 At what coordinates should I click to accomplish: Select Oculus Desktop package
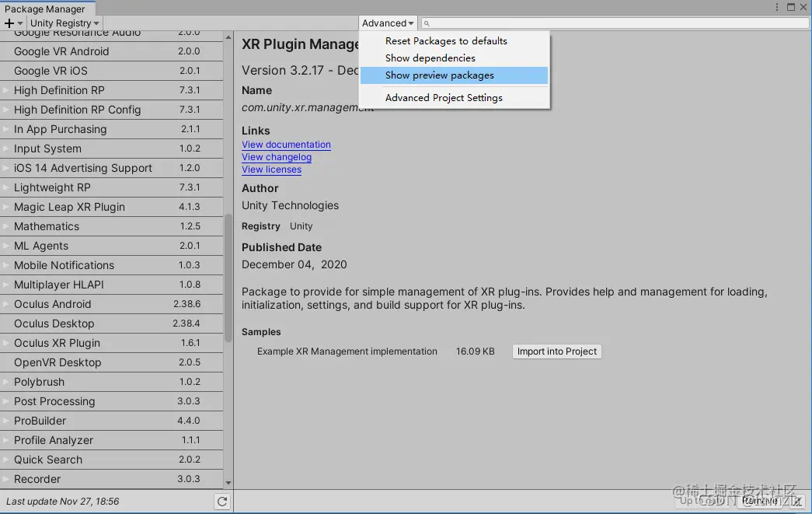click(x=111, y=323)
